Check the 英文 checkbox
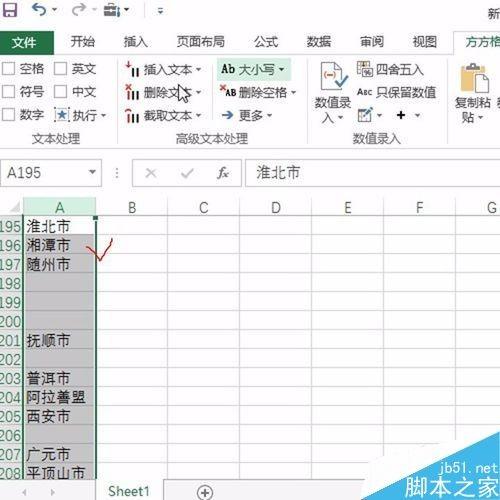This screenshot has width=500, height=500. tap(60, 69)
